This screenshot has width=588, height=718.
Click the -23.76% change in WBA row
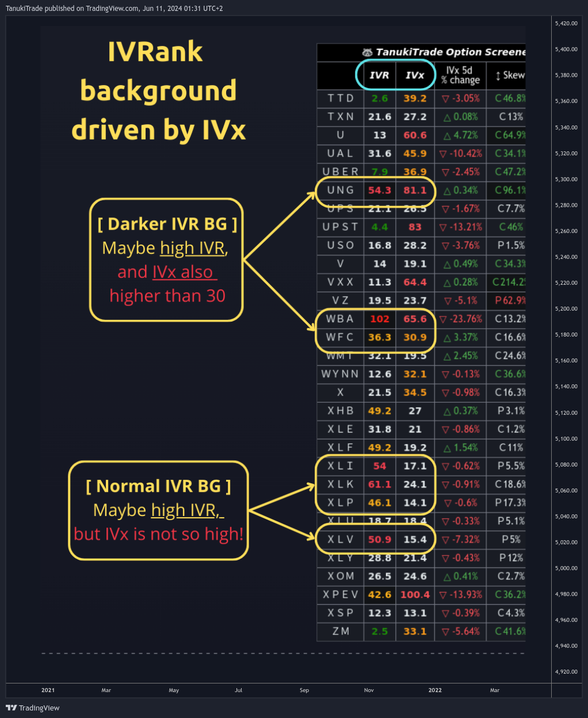[x=465, y=319]
